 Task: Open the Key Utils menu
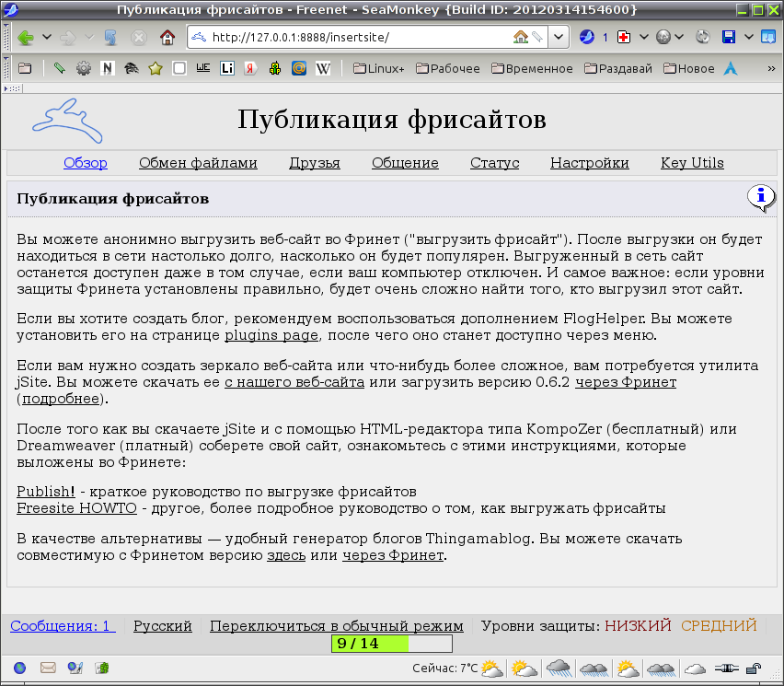coord(692,163)
